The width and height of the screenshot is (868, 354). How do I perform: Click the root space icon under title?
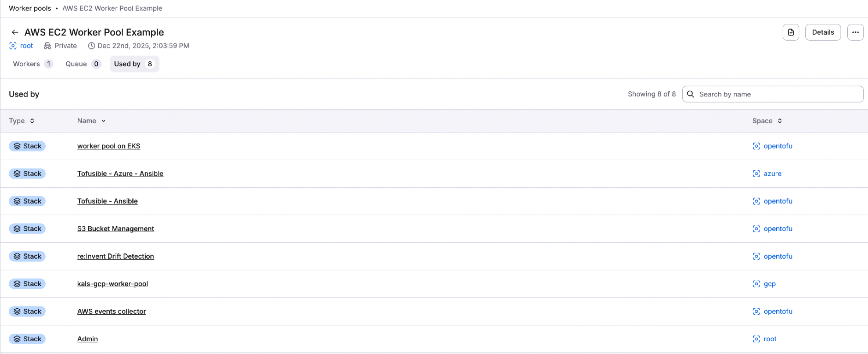pos(13,46)
